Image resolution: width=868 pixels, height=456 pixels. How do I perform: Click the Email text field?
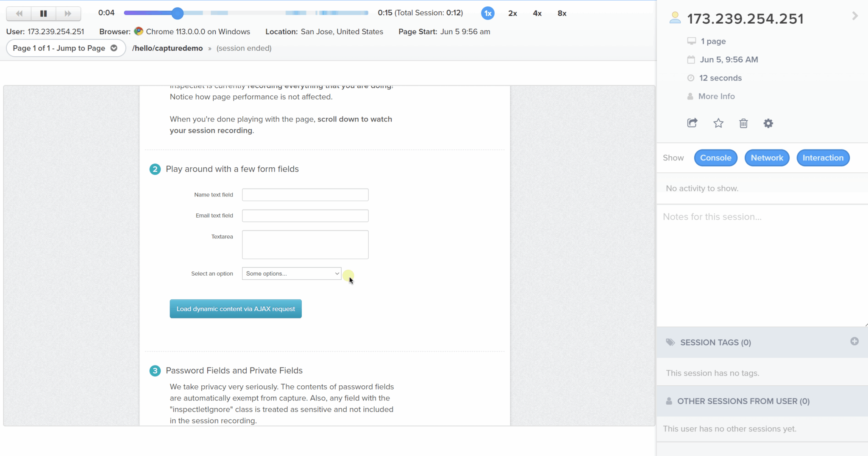coord(305,216)
